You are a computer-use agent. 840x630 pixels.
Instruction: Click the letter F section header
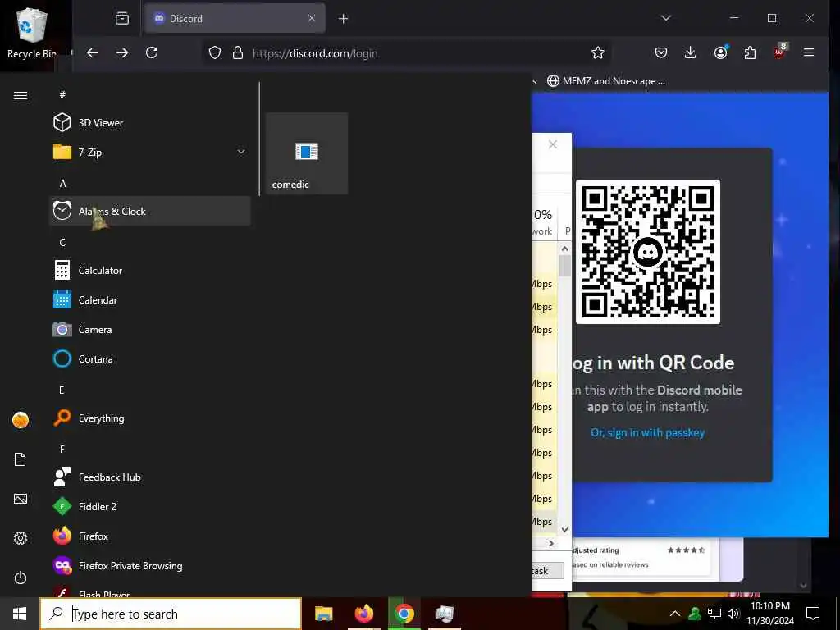(x=62, y=449)
